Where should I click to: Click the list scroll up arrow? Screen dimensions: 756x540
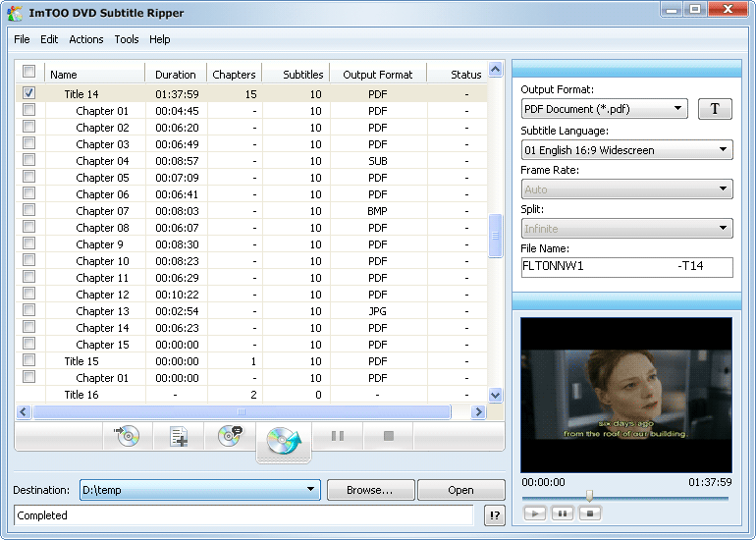[495, 70]
